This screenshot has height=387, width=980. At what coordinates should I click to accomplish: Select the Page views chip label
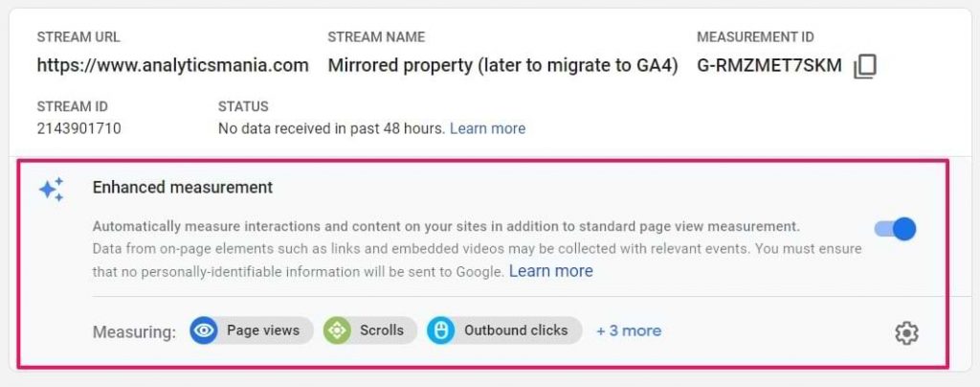coord(262,330)
